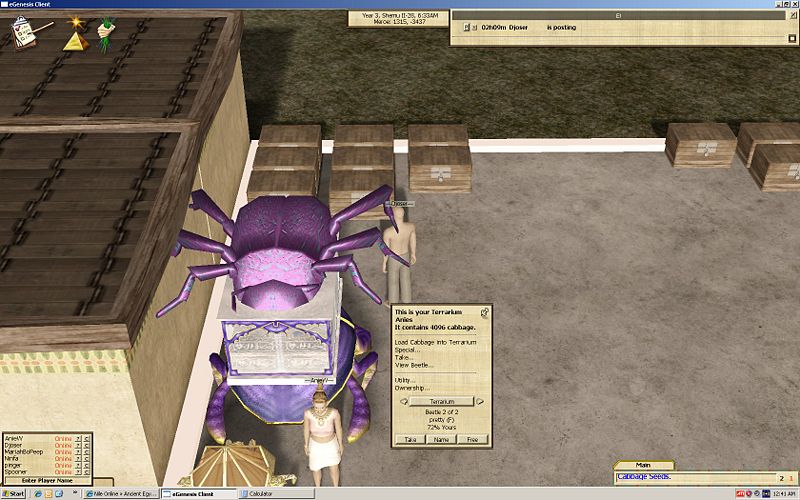Click the system clock

click(x=785, y=494)
